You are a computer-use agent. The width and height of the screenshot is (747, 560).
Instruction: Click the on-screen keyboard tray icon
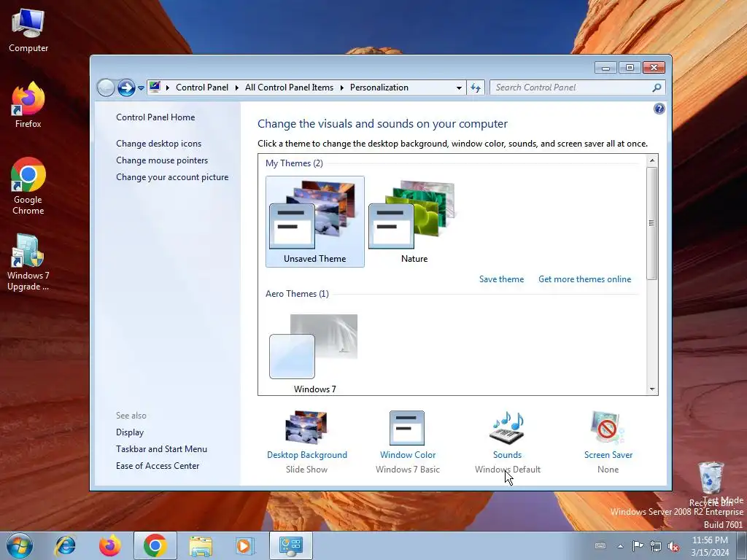tap(601, 546)
